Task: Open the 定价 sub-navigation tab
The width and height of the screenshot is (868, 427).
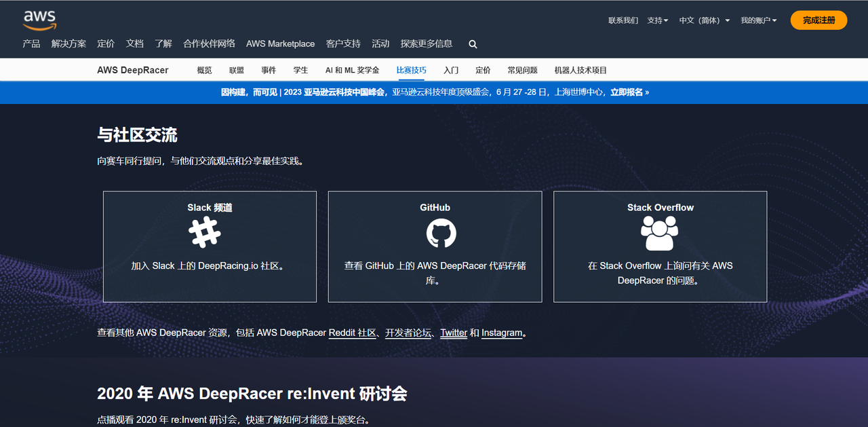Action: coord(483,70)
